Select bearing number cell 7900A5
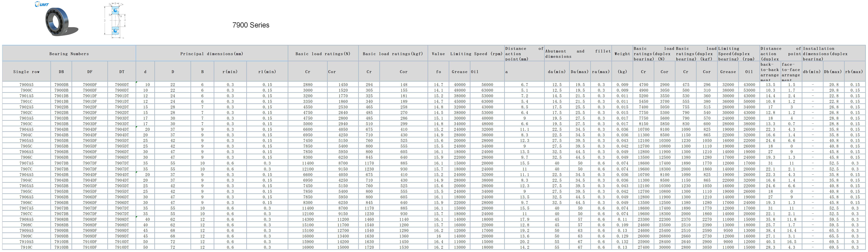 pos(26,85)
